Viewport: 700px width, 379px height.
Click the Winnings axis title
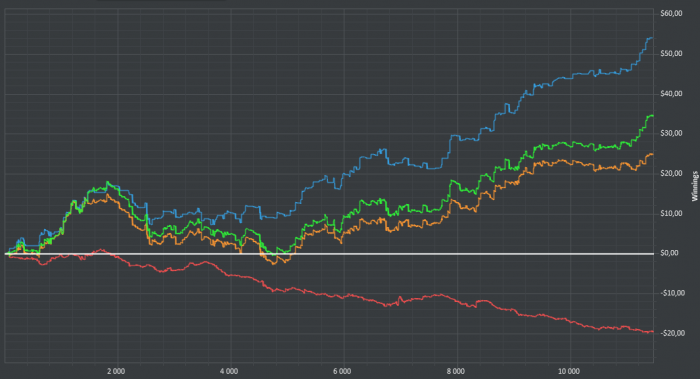pos(695,186)
